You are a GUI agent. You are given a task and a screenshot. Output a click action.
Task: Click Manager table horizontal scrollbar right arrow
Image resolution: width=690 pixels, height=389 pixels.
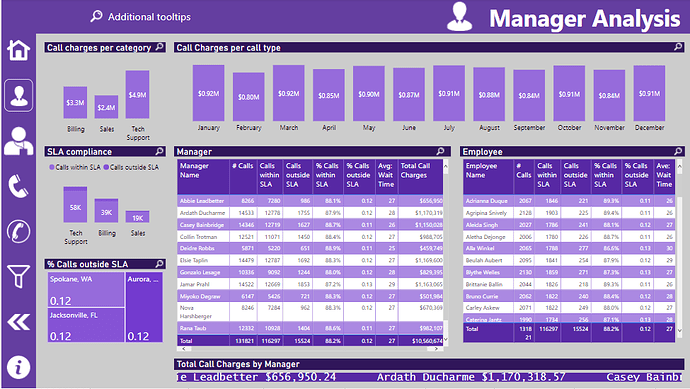click(x=436, y=349)
